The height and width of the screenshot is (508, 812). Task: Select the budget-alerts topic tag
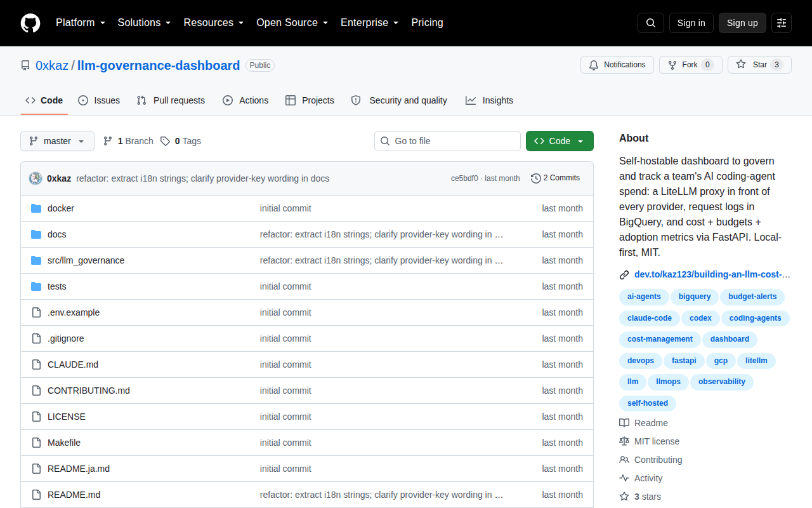(752, 297)
